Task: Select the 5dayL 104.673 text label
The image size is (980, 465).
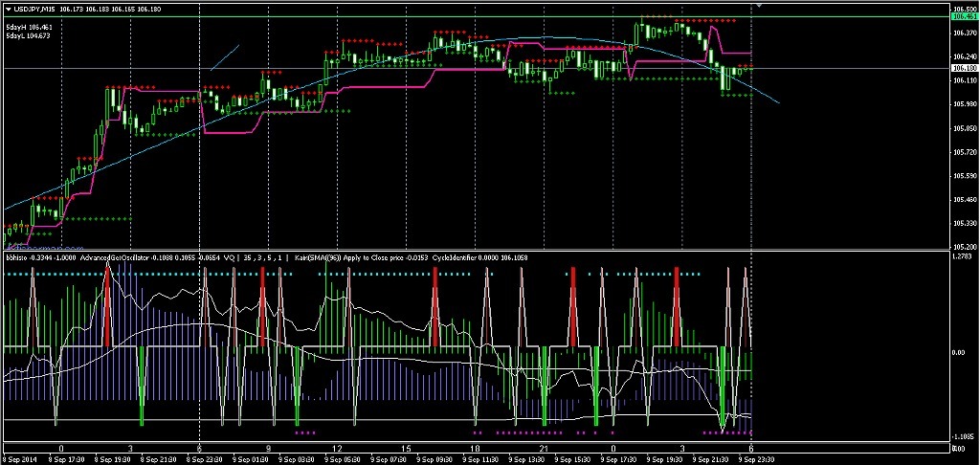Action: (29, 36)
